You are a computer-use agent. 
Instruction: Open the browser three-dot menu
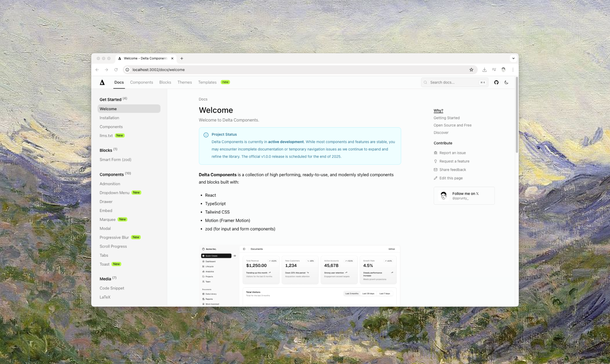tap(513, 70)
